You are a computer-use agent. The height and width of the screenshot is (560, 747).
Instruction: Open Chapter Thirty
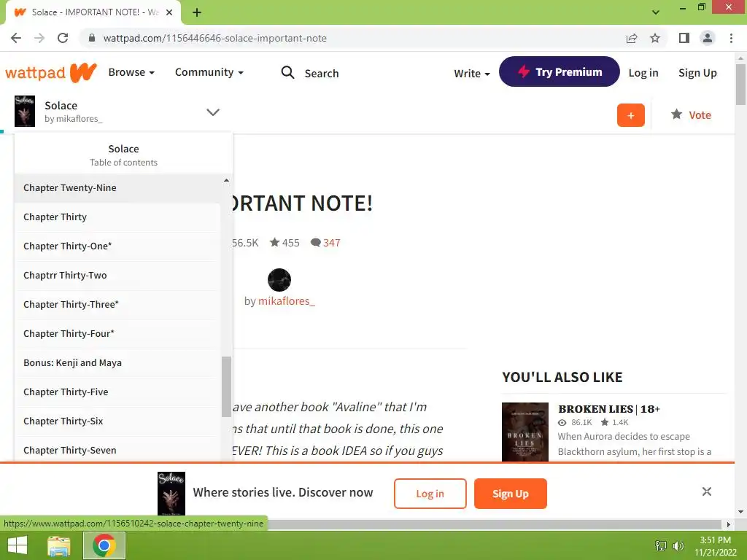tap(117, 217)
